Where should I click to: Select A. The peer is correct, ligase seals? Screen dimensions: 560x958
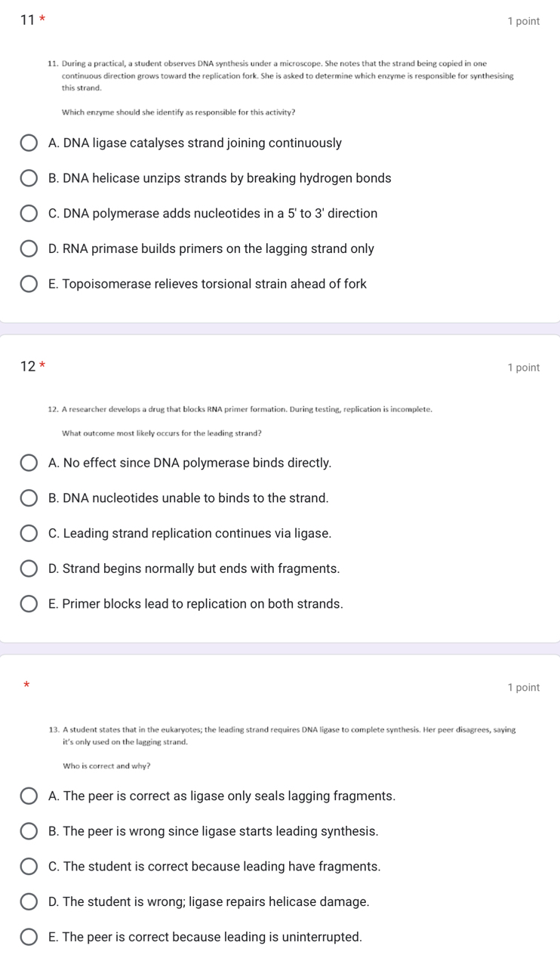click(29, 796)
